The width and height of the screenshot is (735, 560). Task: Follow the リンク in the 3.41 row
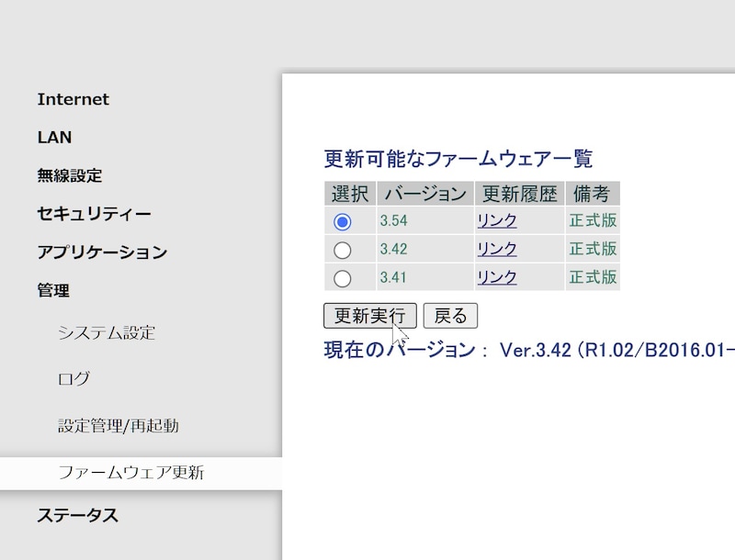[496, 277]
